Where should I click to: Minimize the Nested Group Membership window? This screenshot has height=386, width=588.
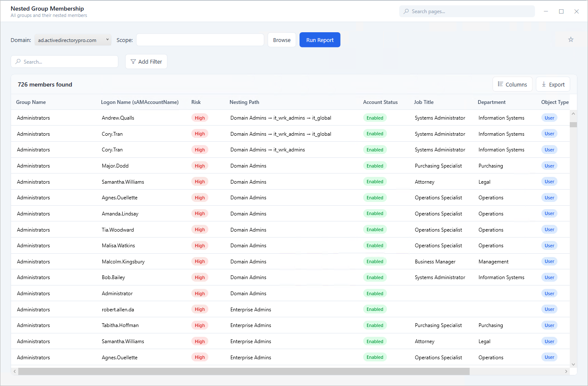tap(546, 11)
